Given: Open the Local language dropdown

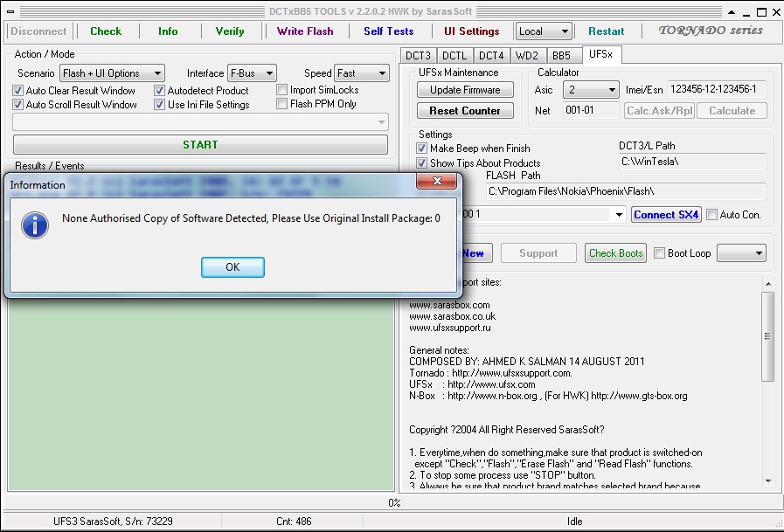Looking at the screenshot, I should point(544,31).
